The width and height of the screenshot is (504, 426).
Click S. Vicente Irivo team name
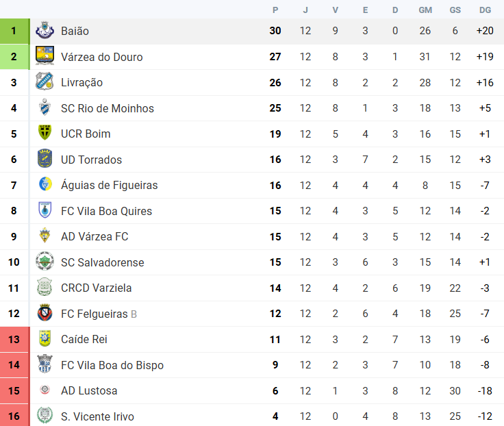click(x=97, y=416)
